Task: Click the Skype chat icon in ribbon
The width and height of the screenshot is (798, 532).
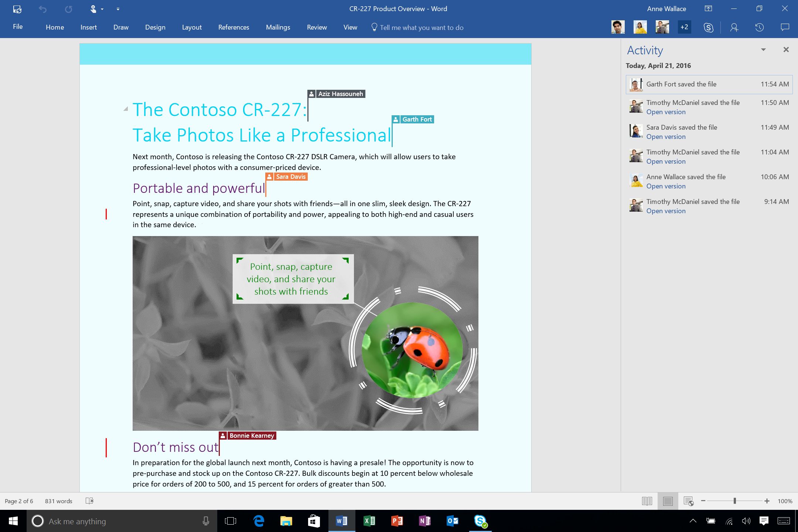Action: (x=708, y=27)
